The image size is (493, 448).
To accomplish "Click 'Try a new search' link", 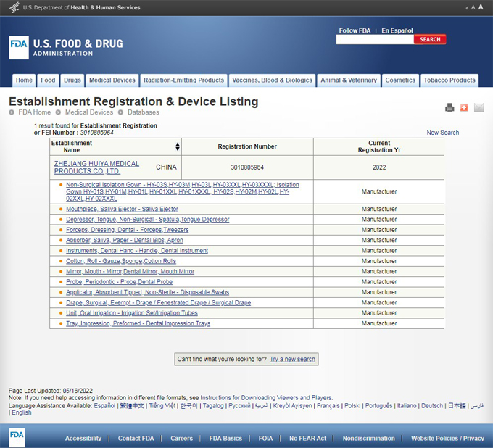I will (x=292, y=359).
